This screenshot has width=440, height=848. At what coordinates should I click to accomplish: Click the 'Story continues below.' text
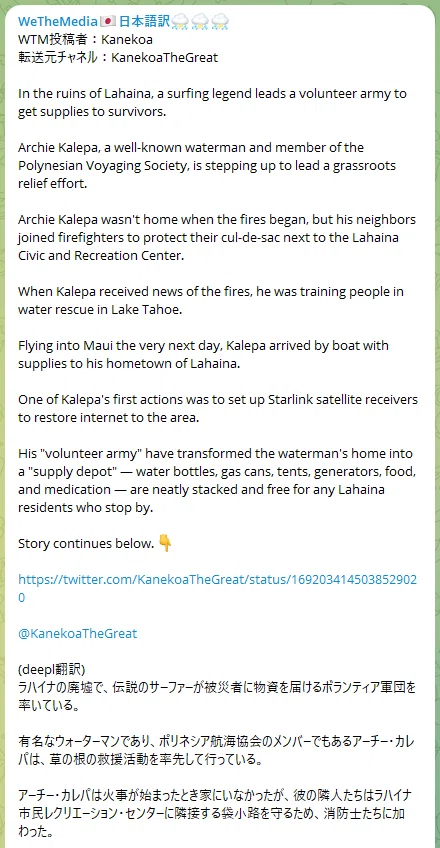tap(86, 544)
